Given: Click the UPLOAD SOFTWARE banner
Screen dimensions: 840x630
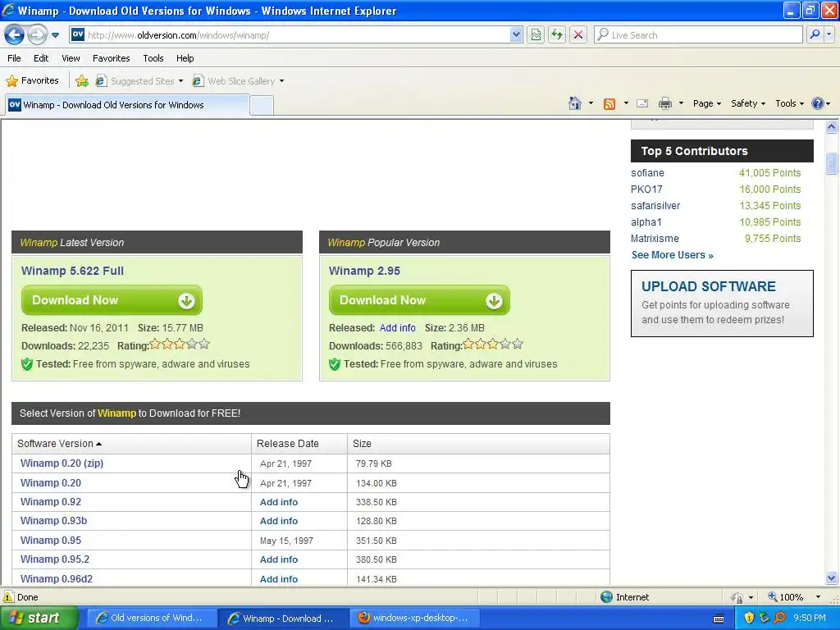Looking at the screenshot, I should pos(722,304).
